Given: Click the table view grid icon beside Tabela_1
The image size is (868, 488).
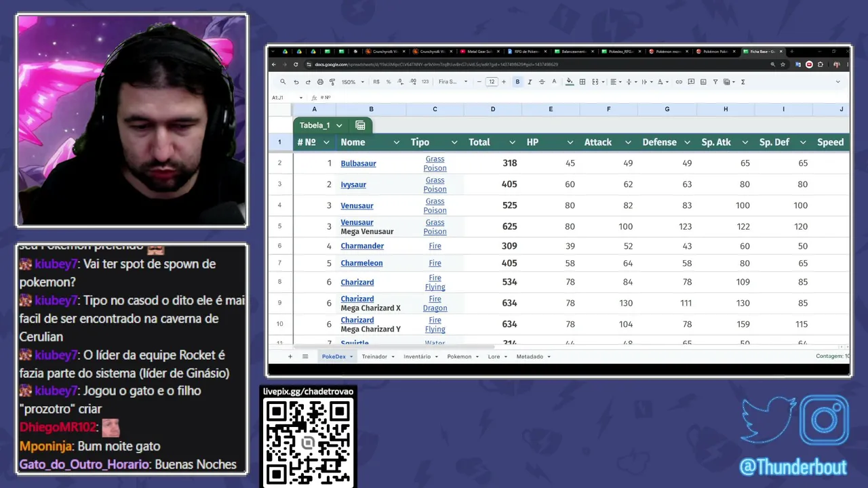Looking at the screenshot, I should coord(360,125).
